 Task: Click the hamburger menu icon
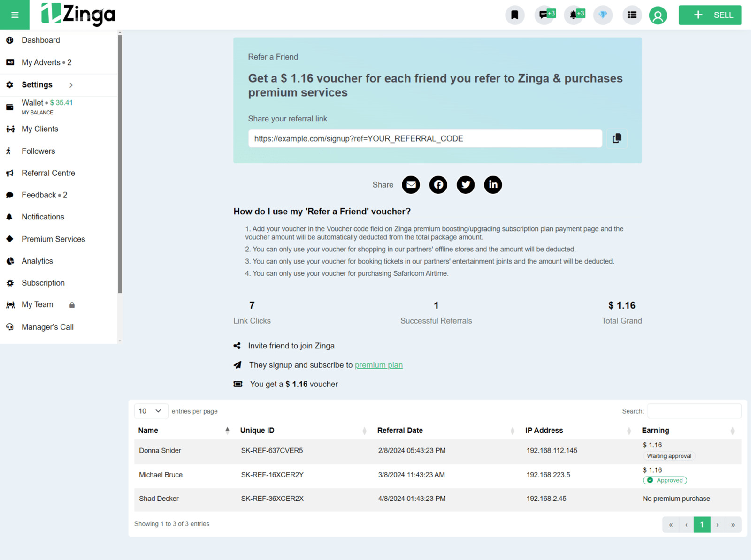click(15, 15)
